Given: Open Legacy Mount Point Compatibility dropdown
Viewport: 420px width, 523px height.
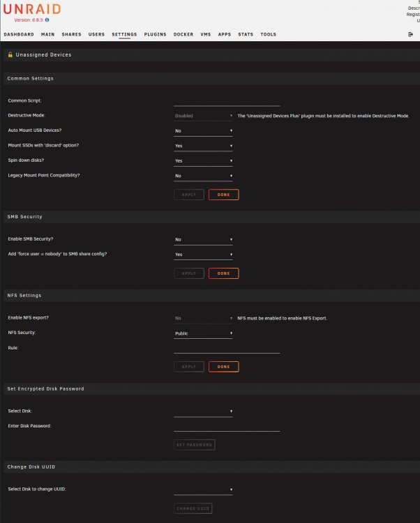Looking at the screenshot, I should [x=203, y=176].
